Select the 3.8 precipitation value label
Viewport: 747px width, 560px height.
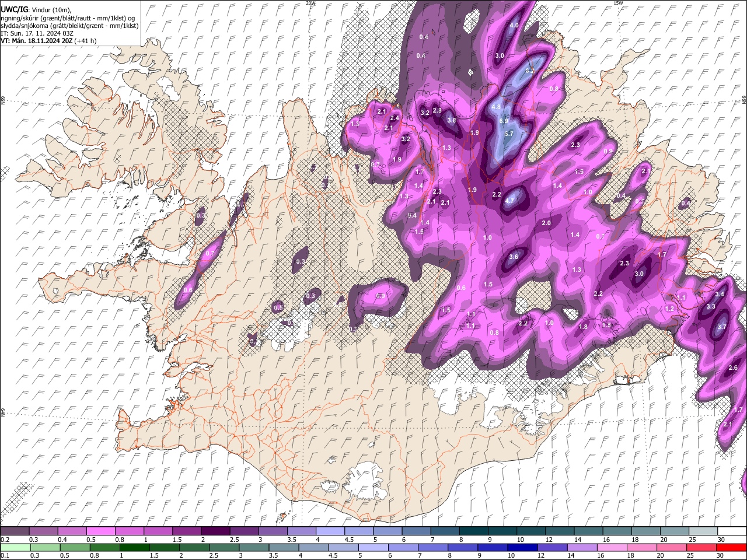(451, 121)
